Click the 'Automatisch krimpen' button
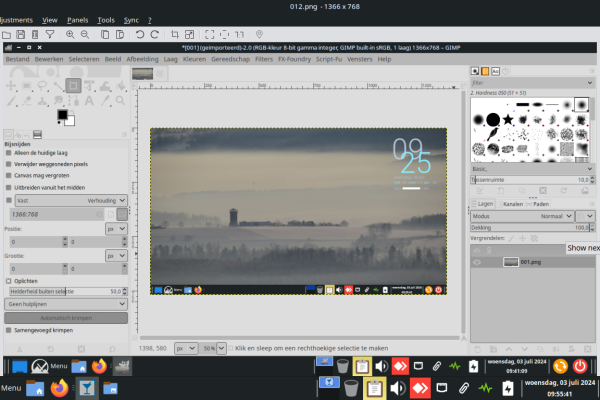 coord(67,316)
